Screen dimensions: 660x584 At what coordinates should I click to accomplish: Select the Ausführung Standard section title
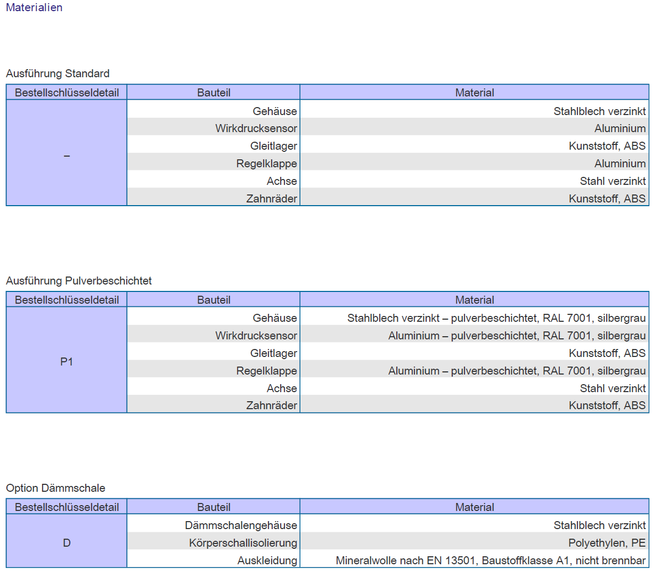[58, 74]
